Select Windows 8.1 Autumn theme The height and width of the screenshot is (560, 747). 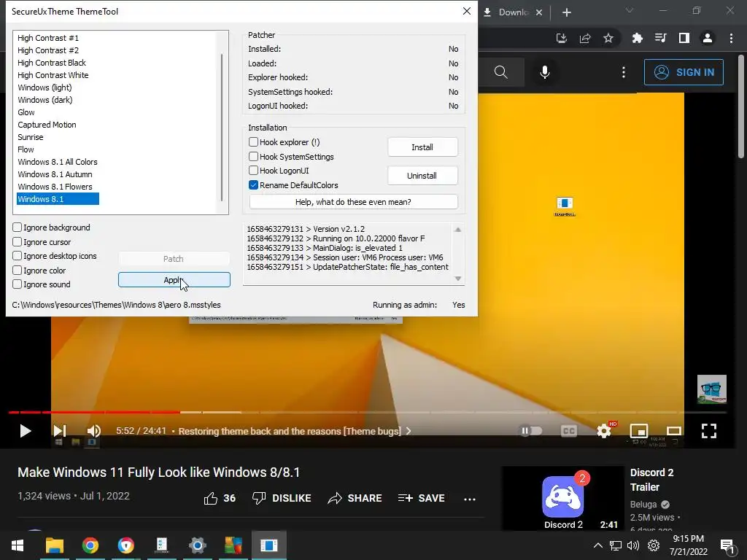pos(55,174)
